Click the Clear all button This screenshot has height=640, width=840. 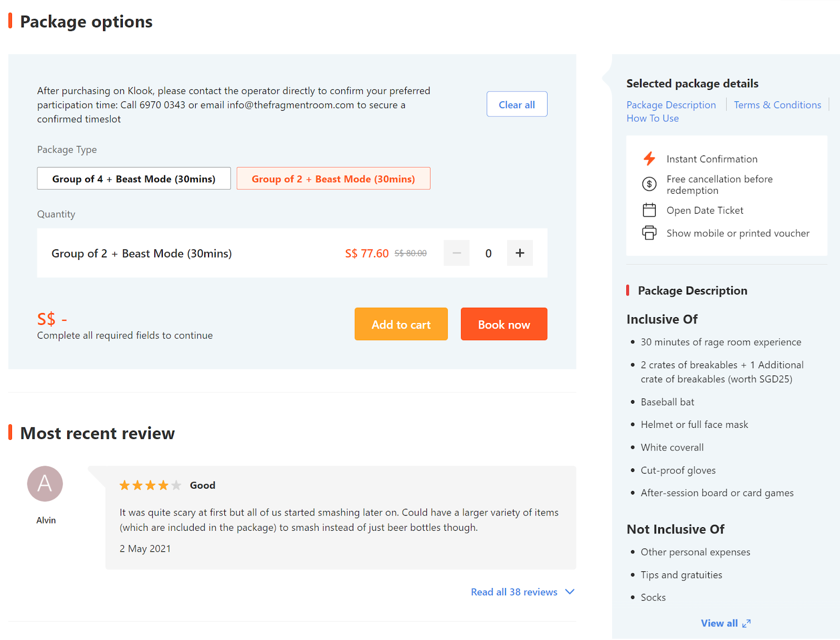(517, 104)
